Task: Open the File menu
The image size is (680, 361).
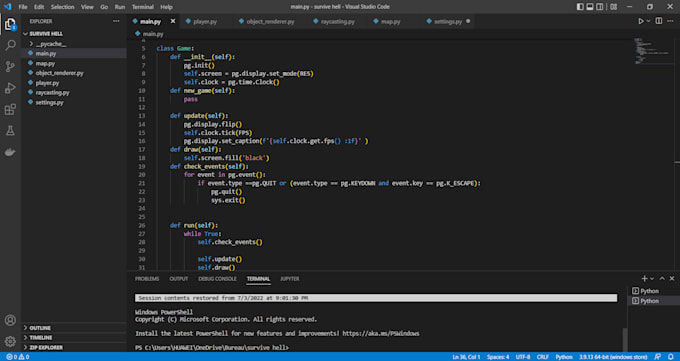Action: [x=23, y=7]
